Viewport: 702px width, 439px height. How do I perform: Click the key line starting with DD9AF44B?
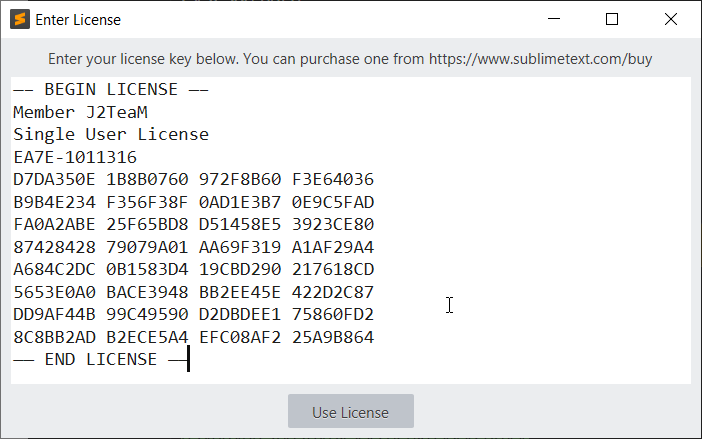point(193,315)
